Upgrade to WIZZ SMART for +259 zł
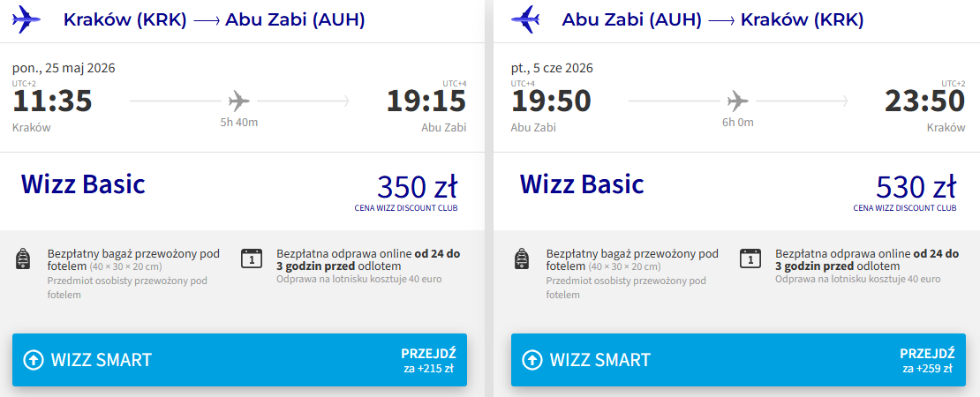 coord(738,360)
